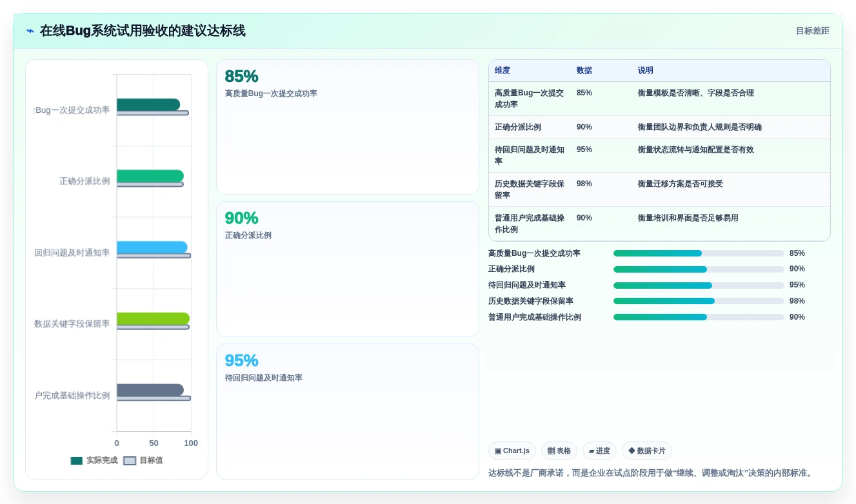This screenshot has height=504, width=856.
Task: Click the 高质量Bug一次提交成功率 progress bar
Action: 699,253
